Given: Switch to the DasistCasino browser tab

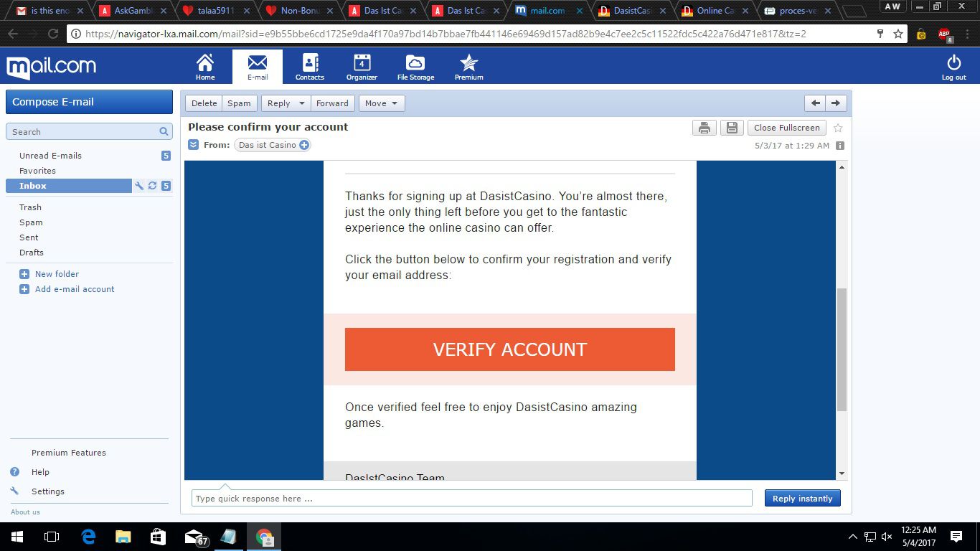Looking at the screenshot, I should pyautogui.click(x=632, y=11).
